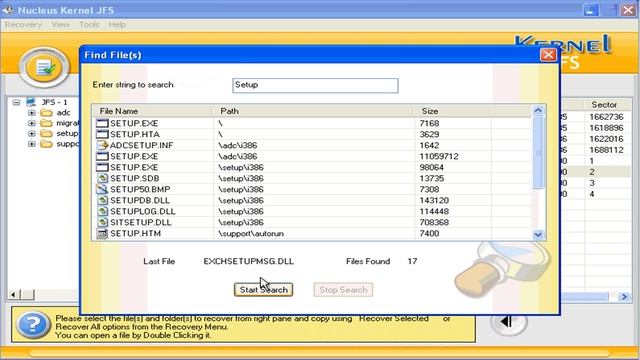The width and height of the screenshot is (640, 360).
Task: Click the SETUP.EXE file icon in root path
Action: [102, 123]
